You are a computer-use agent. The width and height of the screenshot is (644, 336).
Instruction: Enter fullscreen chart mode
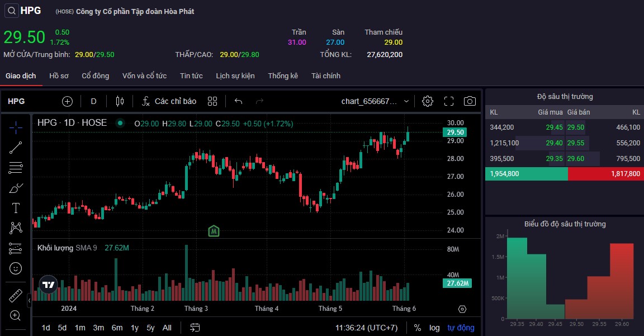point(449,101)
